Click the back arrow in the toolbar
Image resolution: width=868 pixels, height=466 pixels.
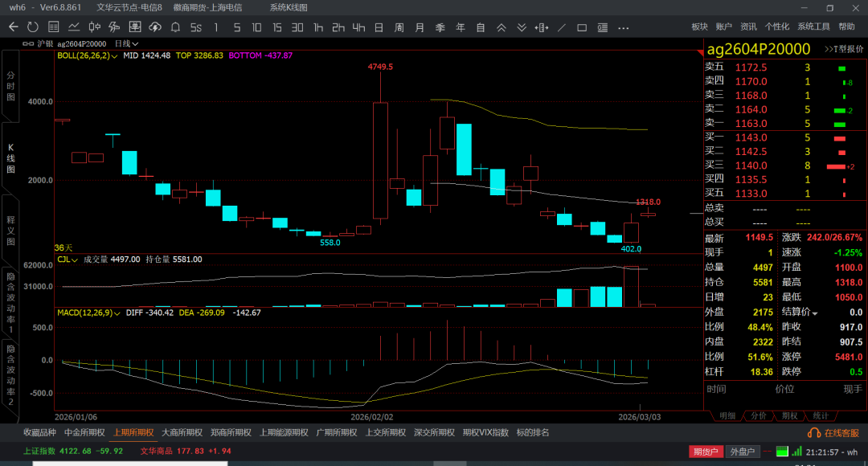pos(13,27)
